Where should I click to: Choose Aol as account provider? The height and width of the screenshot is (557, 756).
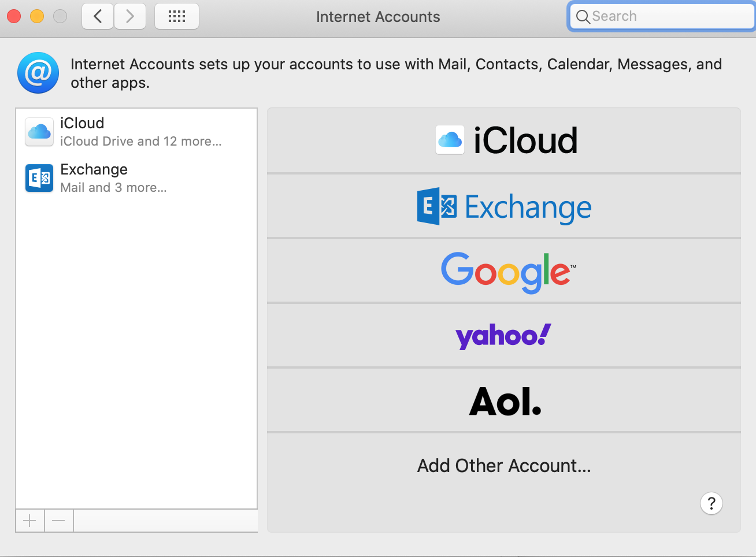point(504,400)
